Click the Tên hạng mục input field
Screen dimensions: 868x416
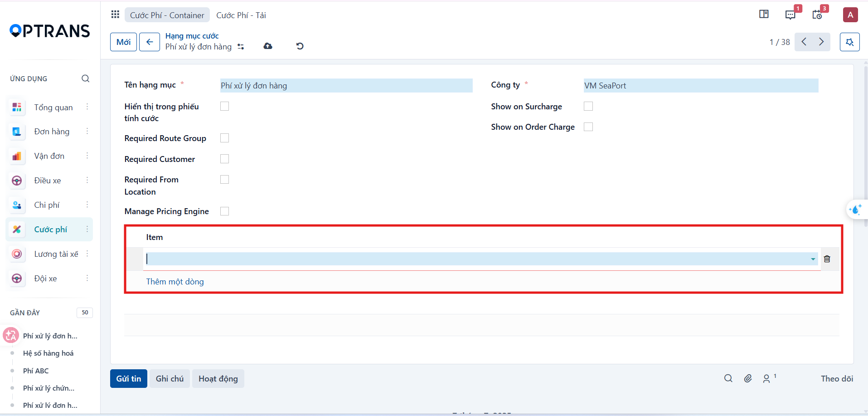346,86
